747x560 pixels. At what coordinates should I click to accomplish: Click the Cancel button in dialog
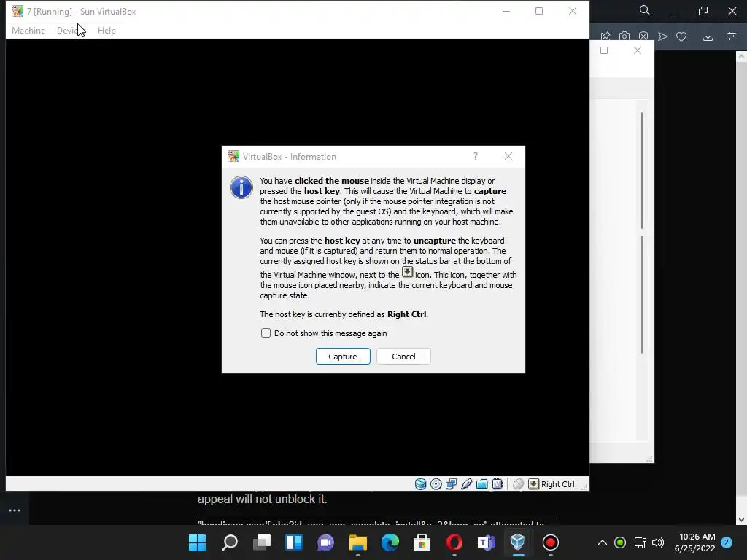[x=403, y=357]
